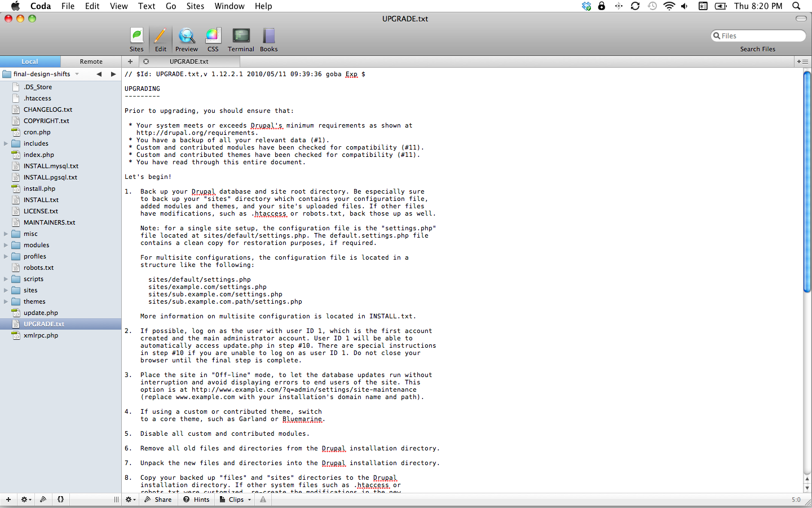The width and height of the screenshot is (812, 508).
Task: Open the CSS editor view
Action: point(213,40)
